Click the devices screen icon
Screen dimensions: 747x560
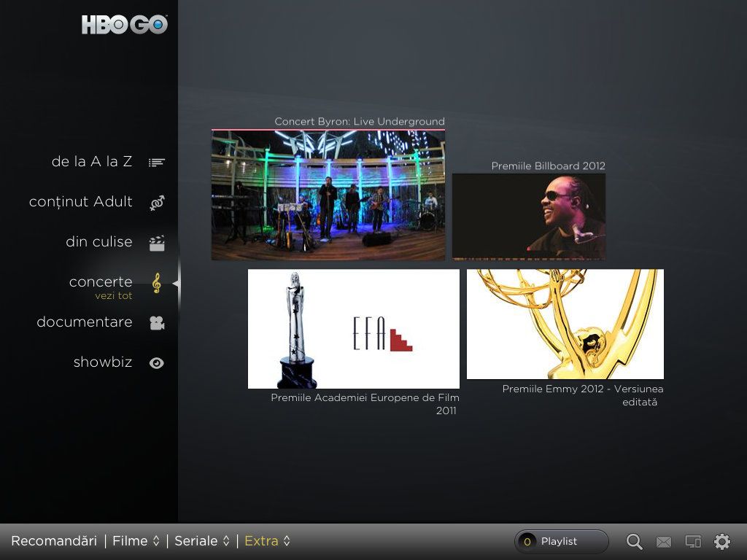pos(693,542)
